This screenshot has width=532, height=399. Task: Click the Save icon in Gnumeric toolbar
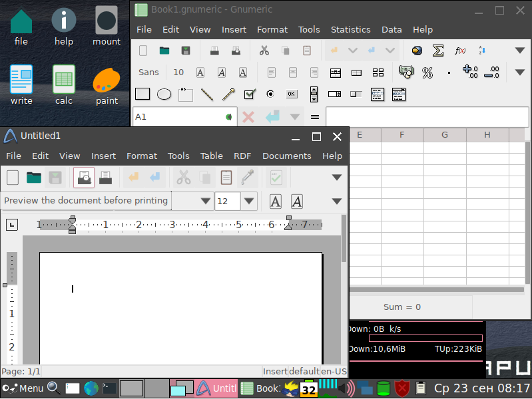(186, 51)
